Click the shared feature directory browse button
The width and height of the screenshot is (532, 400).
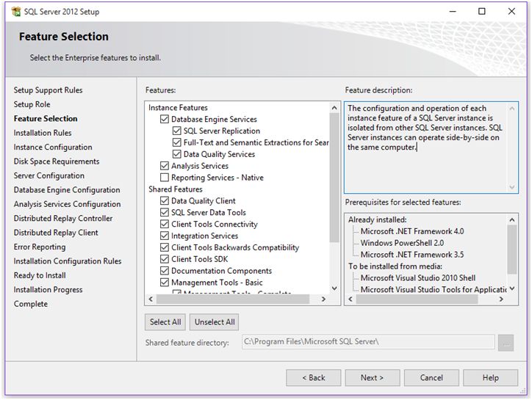tap(506, 343)
